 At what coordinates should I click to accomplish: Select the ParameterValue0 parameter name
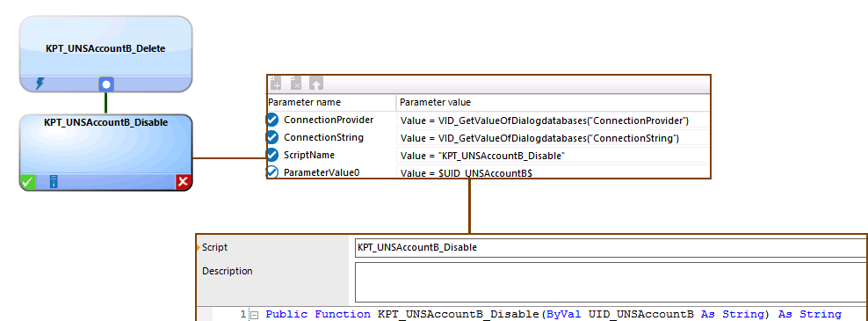pos(322,172)
